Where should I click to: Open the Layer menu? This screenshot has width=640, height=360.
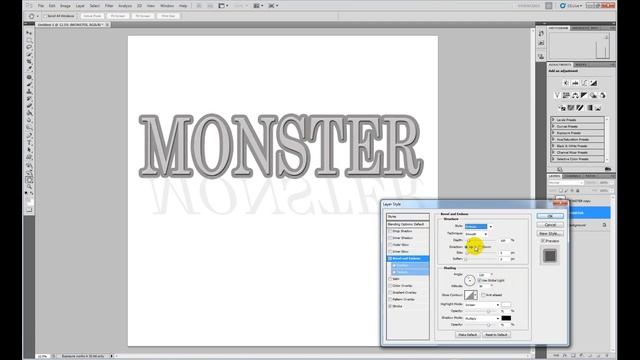[80, 6]
